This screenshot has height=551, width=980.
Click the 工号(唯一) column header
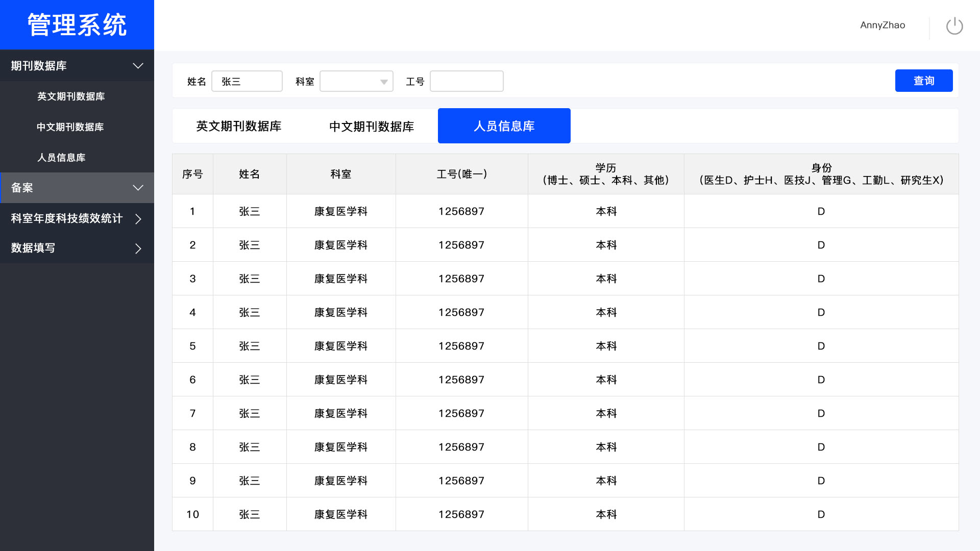(x=461, y=174)
